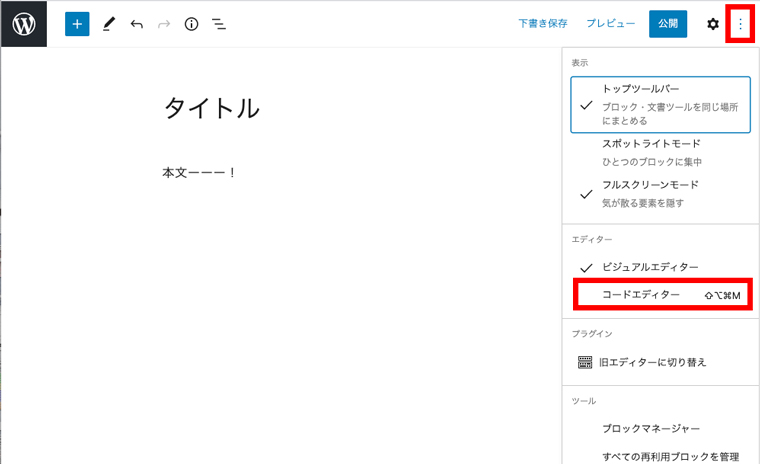This screenshot has height=464, width=760.
Task: Select ビジュアルエディター
Action: [661, 267]
